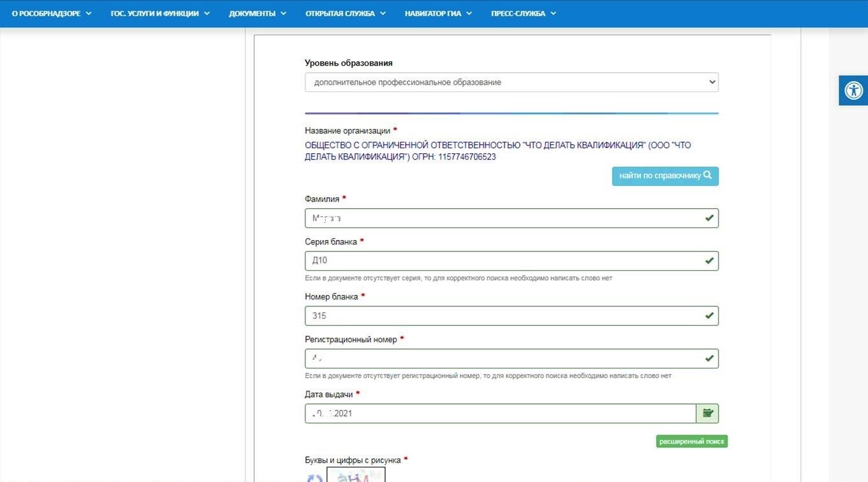
Task: Open the date picker calendar icon
Action: (708, 414)
